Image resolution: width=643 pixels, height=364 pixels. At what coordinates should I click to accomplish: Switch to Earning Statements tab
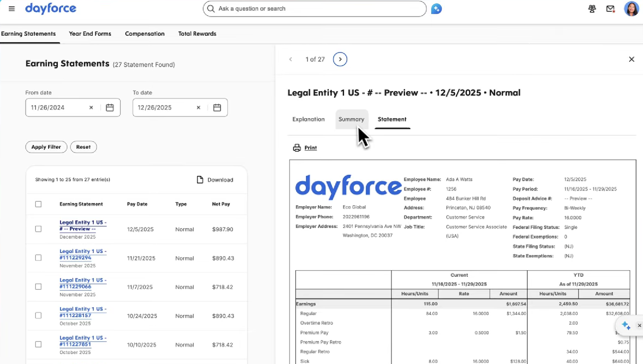[x=28, y=34]
